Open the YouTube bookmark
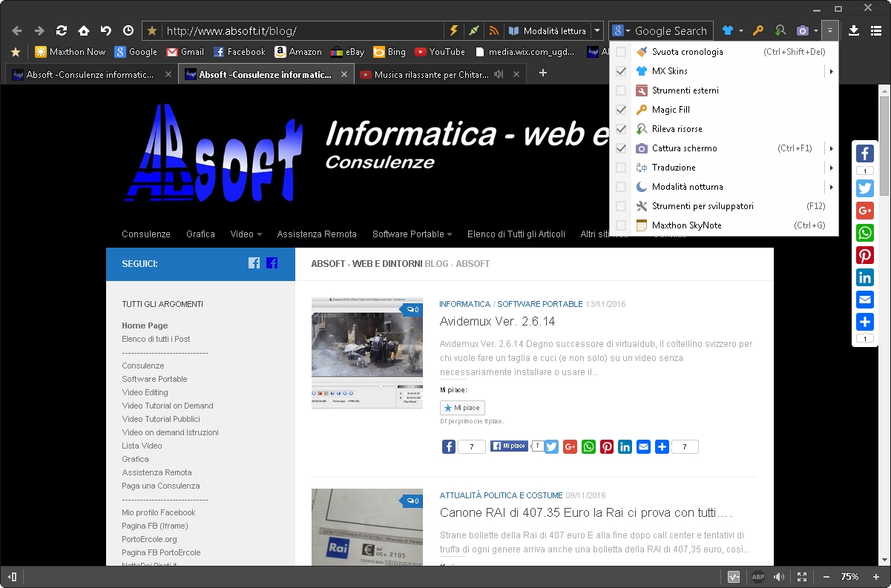The image size is (891, 588). pyautogui.click(x=440, y=52)
